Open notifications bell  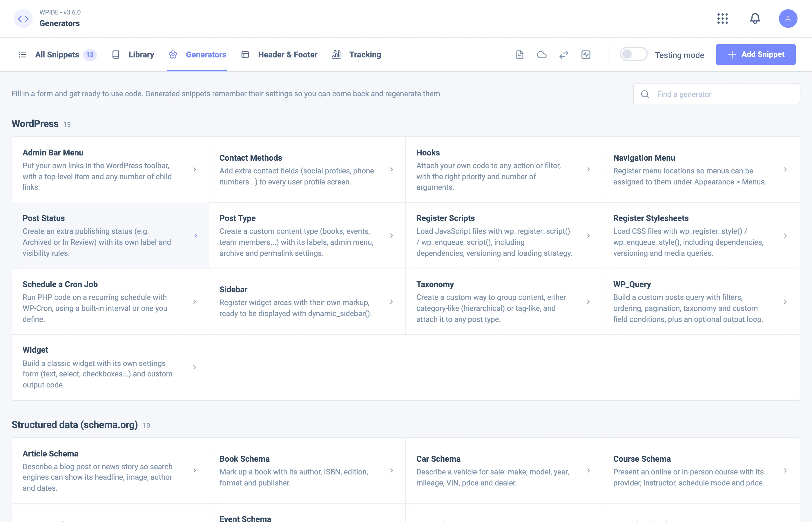pos(755,19)
